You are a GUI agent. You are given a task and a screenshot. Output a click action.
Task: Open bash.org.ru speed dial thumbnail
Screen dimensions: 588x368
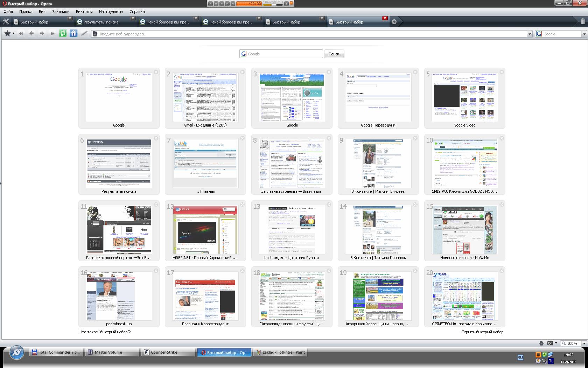292,230
